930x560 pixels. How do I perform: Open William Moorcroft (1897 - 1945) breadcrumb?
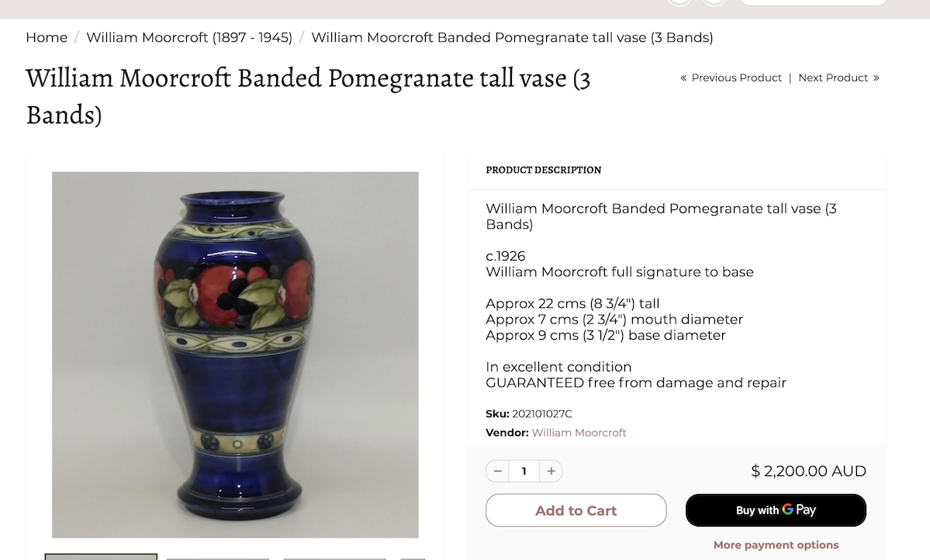189,37
